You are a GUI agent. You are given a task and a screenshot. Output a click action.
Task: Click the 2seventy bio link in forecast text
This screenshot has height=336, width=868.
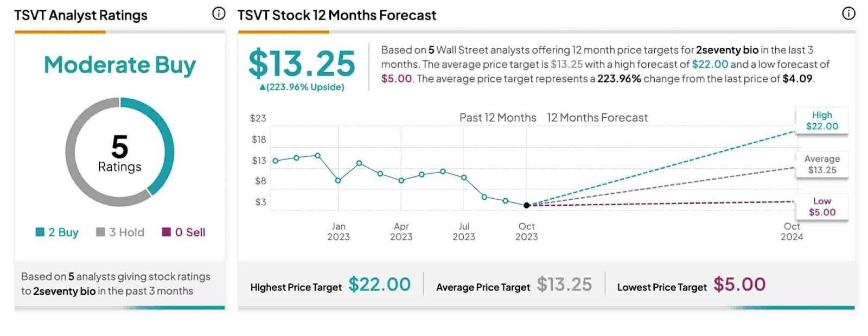click(727, 50)
